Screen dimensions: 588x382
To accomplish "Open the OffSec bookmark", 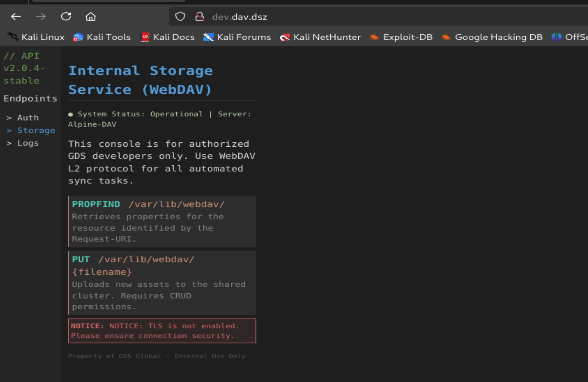I will (x=570, y=37).
